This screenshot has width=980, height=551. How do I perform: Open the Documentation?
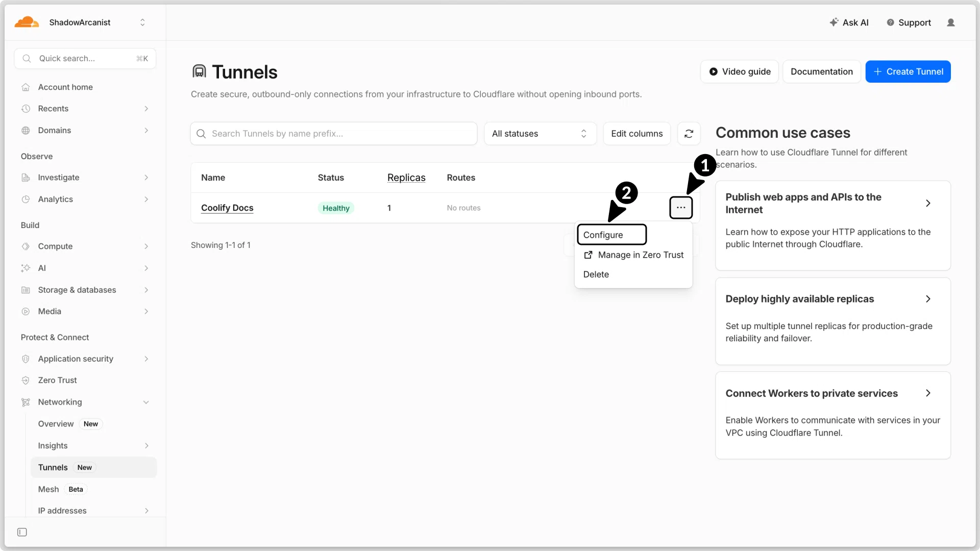coord(821,71)
